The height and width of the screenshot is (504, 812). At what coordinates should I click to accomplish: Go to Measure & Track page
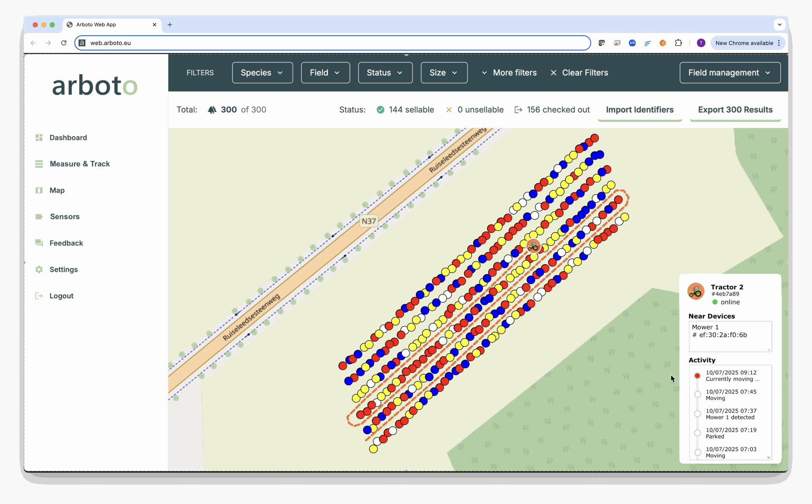[80, 164]
